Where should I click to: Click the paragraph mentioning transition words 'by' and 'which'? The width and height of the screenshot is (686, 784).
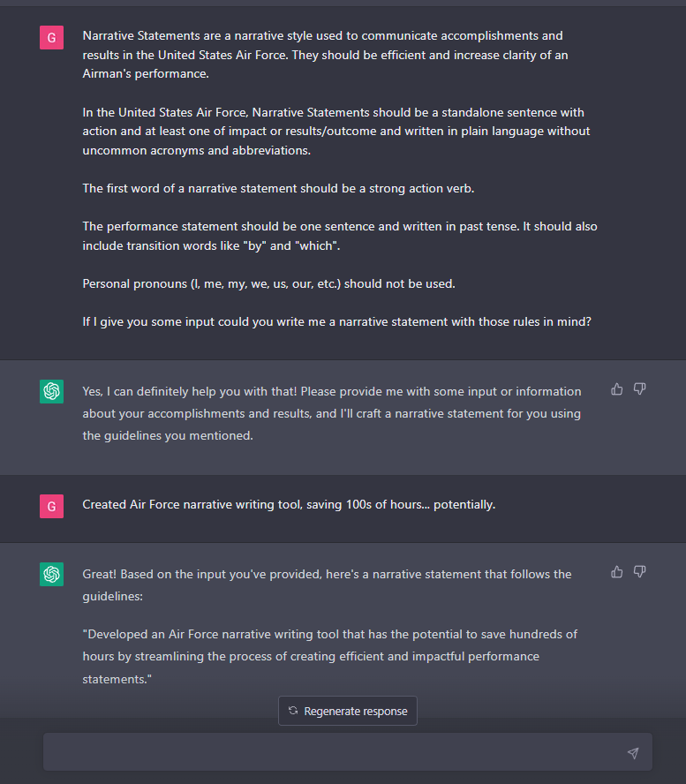coord(340,236)
